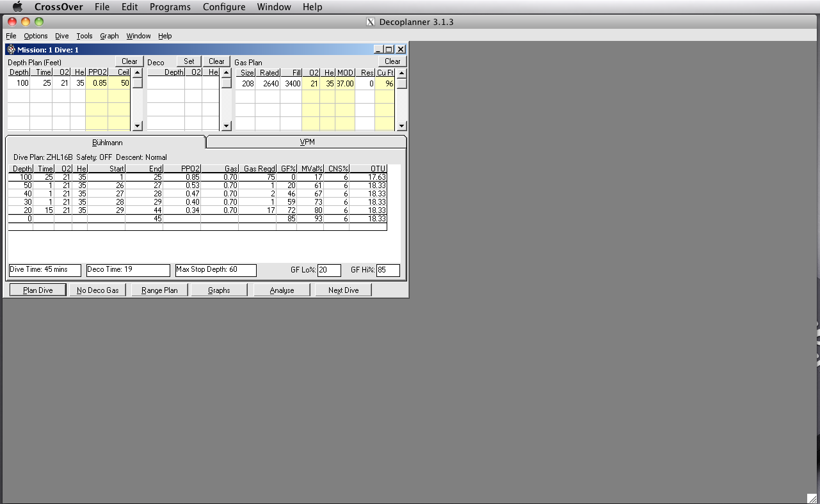Click Gas Reqd value 75 in results
This screenshot has width=820, height=504.
click(257, 177)
